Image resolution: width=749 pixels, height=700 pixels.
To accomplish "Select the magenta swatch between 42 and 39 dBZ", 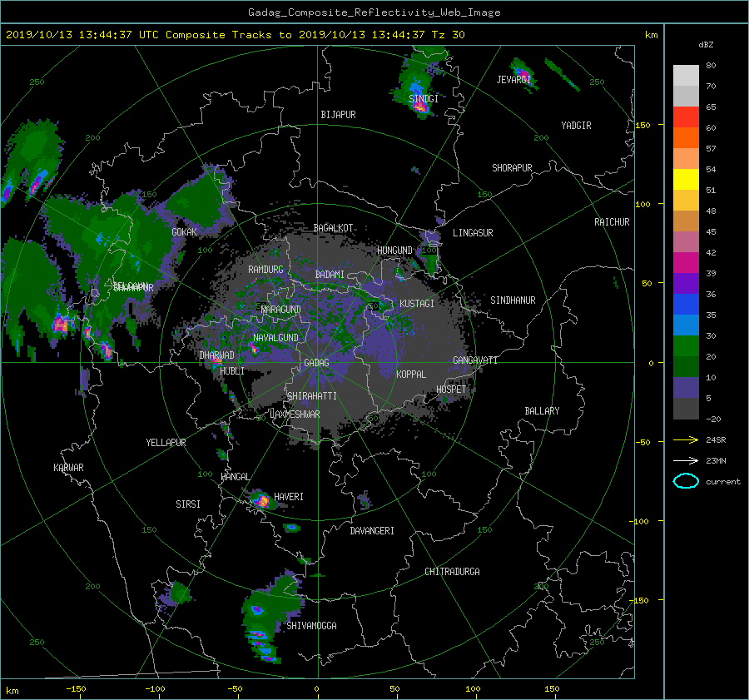I will pos(686,263).
